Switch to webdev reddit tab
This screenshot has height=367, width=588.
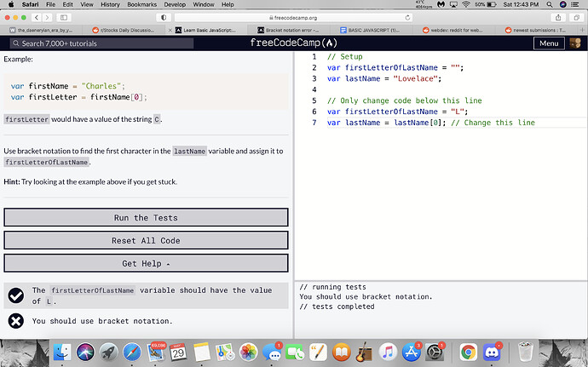pyautogui.click(x=453, y=30)
